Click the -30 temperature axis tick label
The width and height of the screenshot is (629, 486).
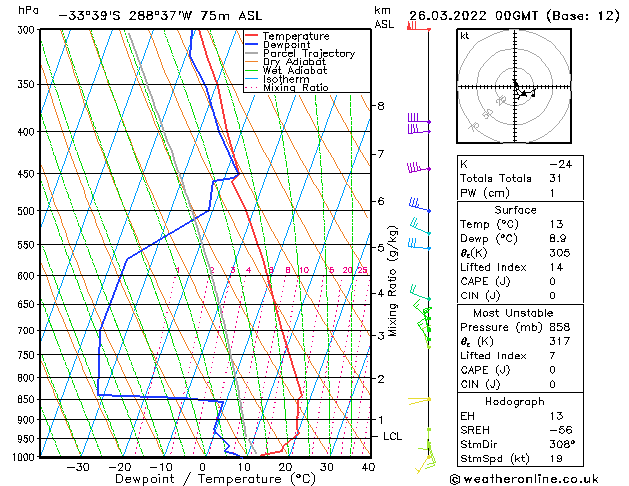coord(77,467)
